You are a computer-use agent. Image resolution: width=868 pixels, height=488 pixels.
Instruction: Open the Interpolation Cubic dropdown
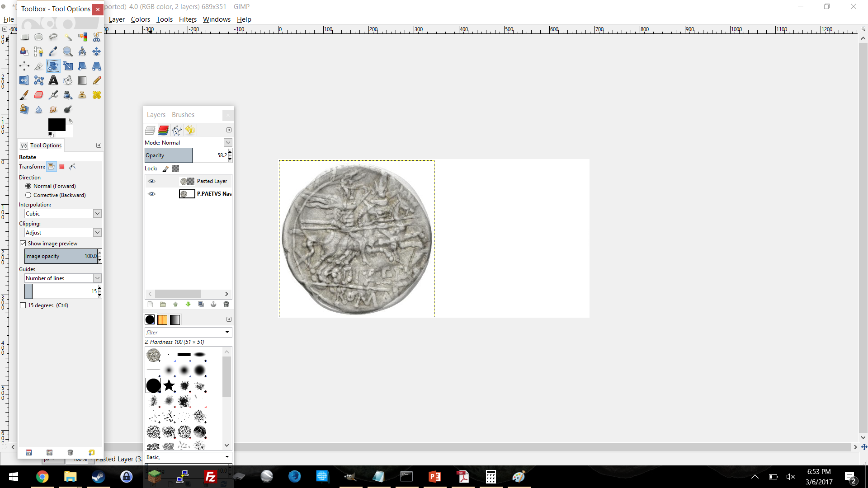pos(63,214)
